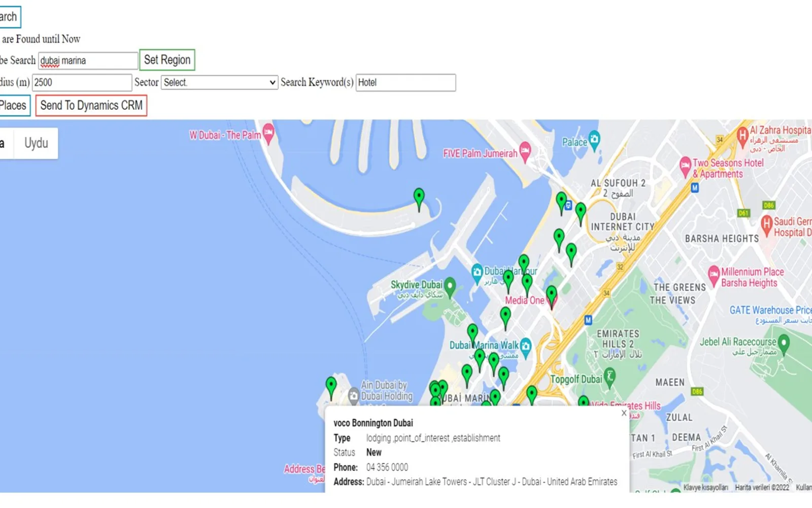Viewport: 812px width, 508px height.
Task: Expand the Sector dropdown
Action: (220, 82)
